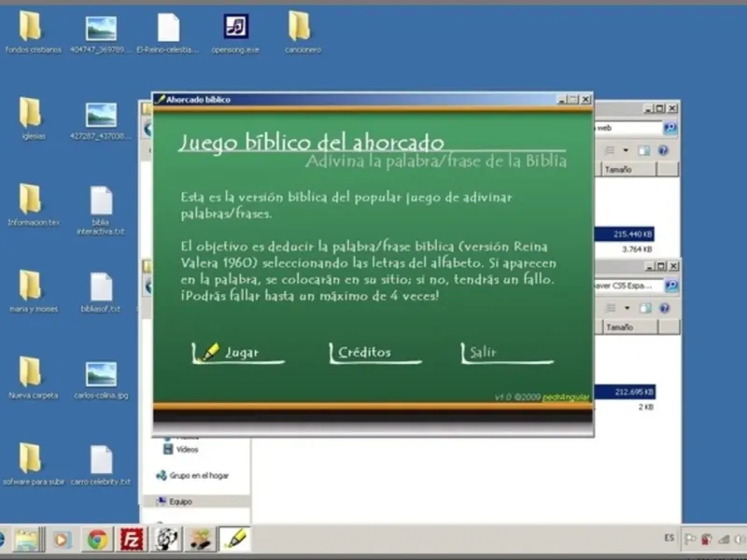Select the 427287_437038 image icon
Screen dimensions: 747x560
[101, 119]
